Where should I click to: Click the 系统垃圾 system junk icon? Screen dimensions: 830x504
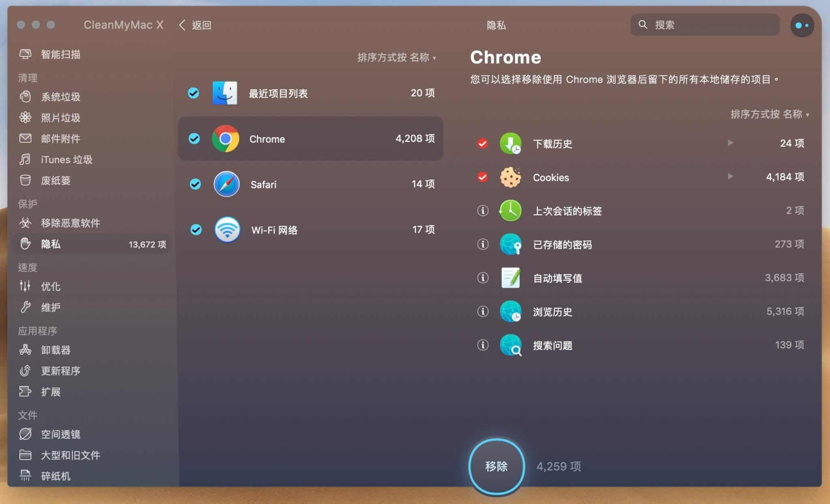pyautogui.click(x=26, y=97)
